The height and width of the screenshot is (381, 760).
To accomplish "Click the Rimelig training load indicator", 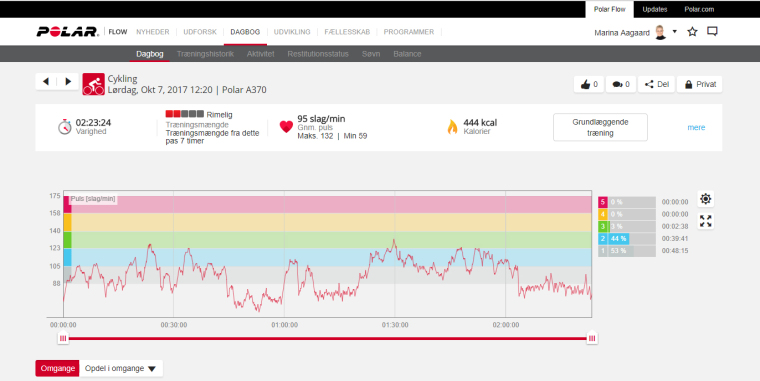I will click(x=199, y=114).
